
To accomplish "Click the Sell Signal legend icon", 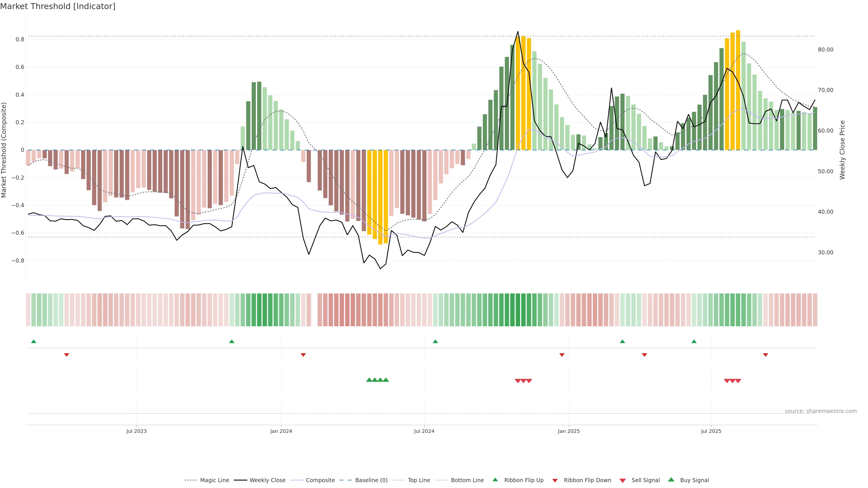I will tap(622, 481).
